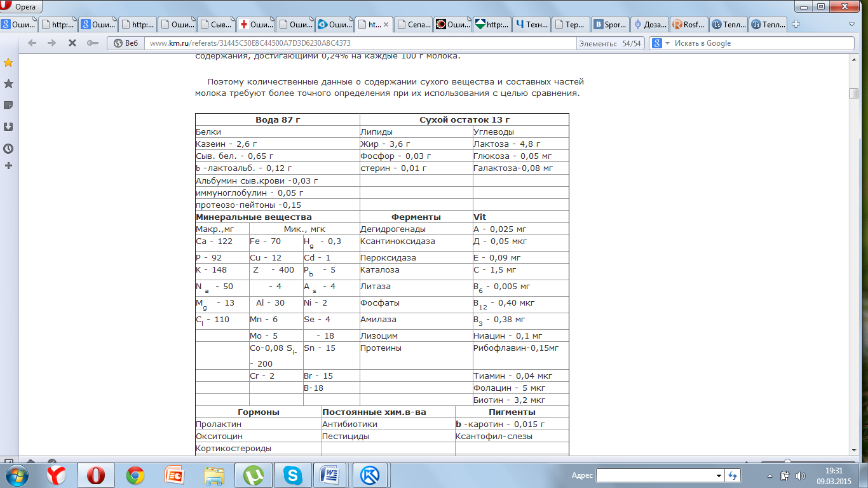Image resolution: width=868 pixels, height=488 pixels.
Task: Go forward using the forward arrow
Action: pyautogui.click(x=52, y=43)
